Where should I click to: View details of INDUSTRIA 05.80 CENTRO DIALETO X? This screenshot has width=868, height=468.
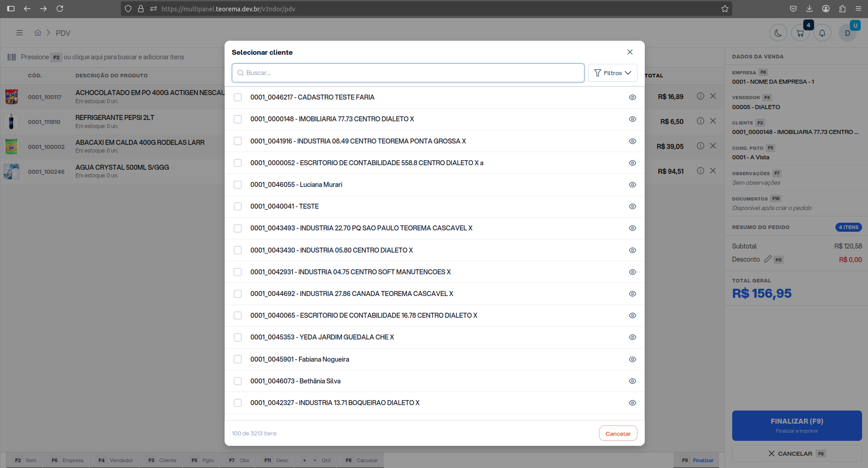tap(633, 250)
